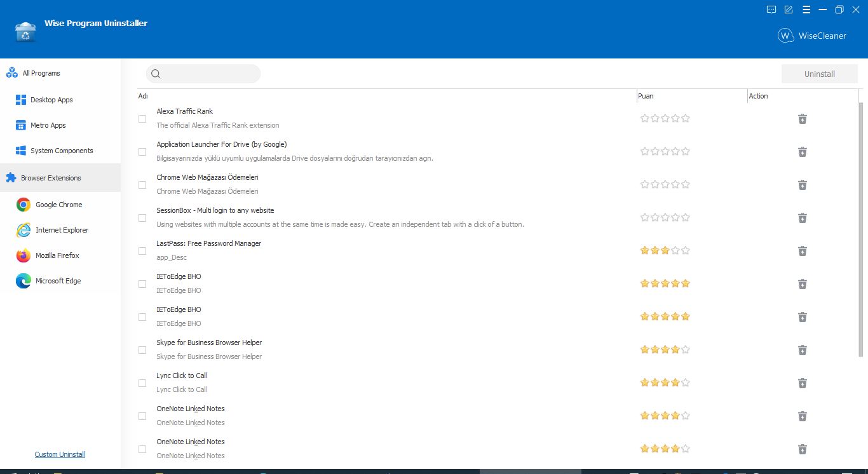Select 'SessionBox - Multi login to any website'
868x474 pixels.
pos(215,210)
